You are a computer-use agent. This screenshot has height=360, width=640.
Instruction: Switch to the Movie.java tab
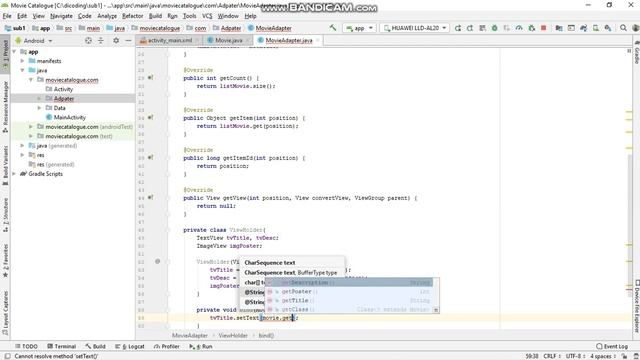tap(229, 40)
